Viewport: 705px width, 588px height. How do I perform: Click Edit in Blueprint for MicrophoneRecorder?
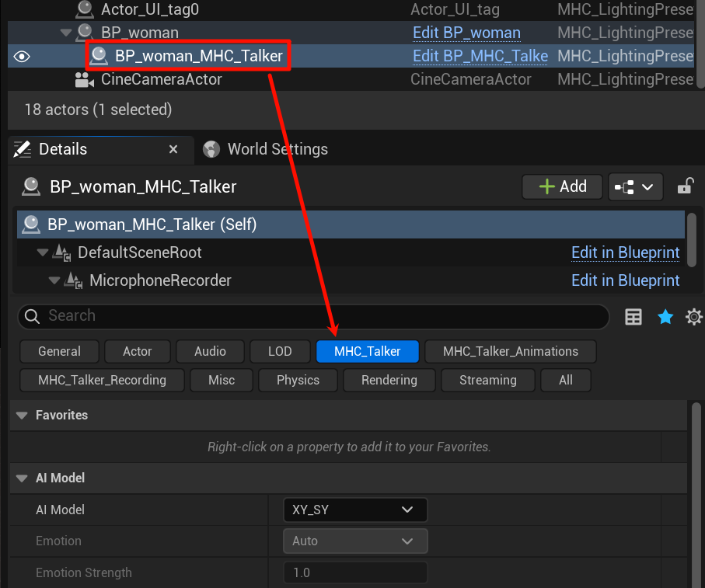tap(625, 280)
